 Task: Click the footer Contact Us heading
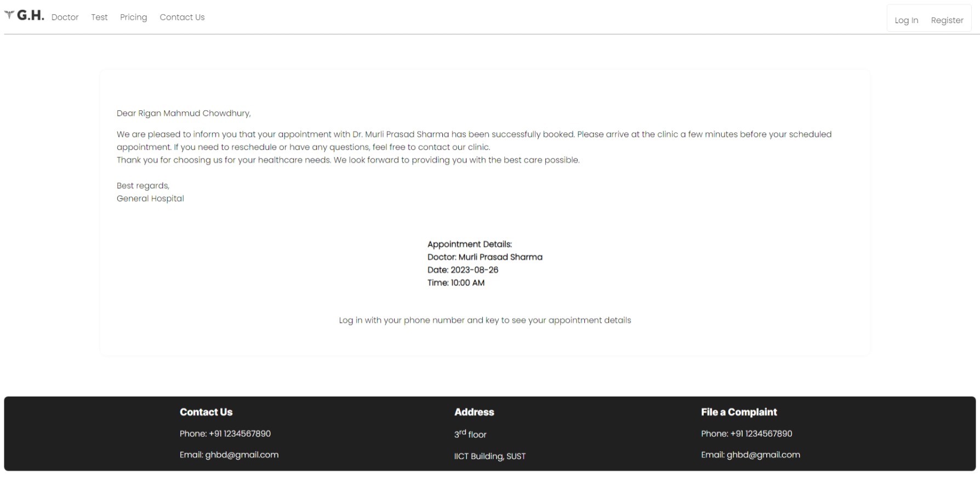(206, 413)
